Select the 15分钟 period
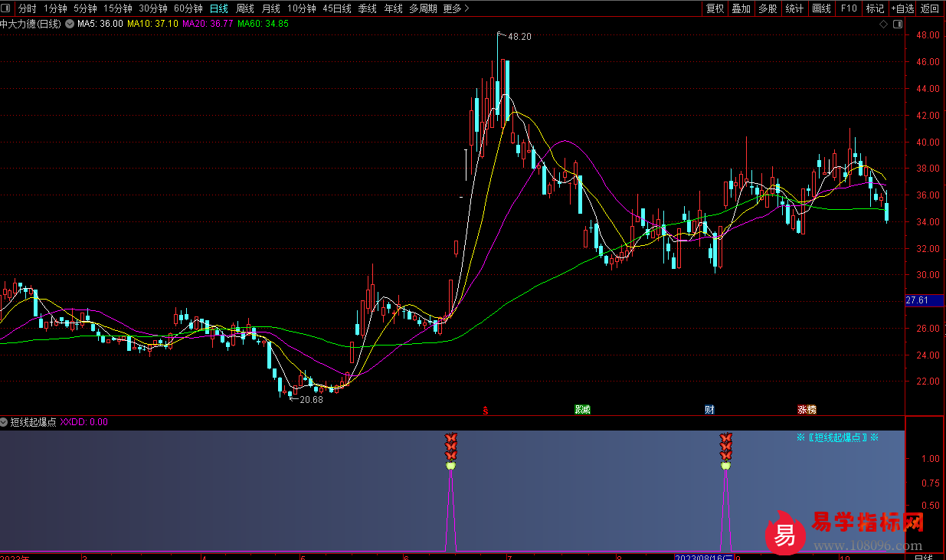This screenshot has width=946, height=560. 118,8
